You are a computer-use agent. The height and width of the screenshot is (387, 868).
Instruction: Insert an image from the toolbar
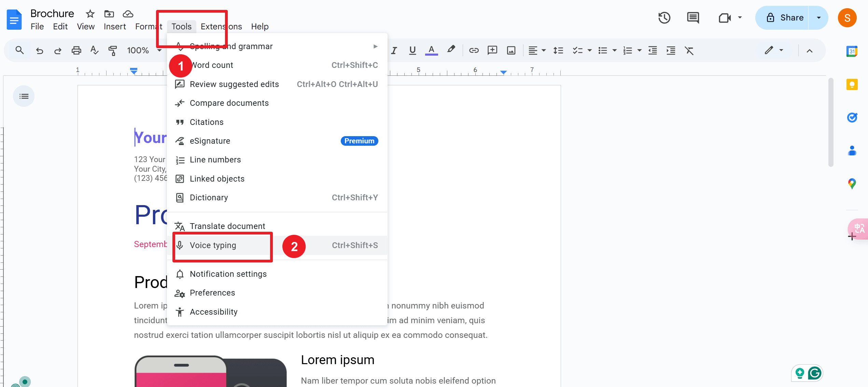[511, 50]
